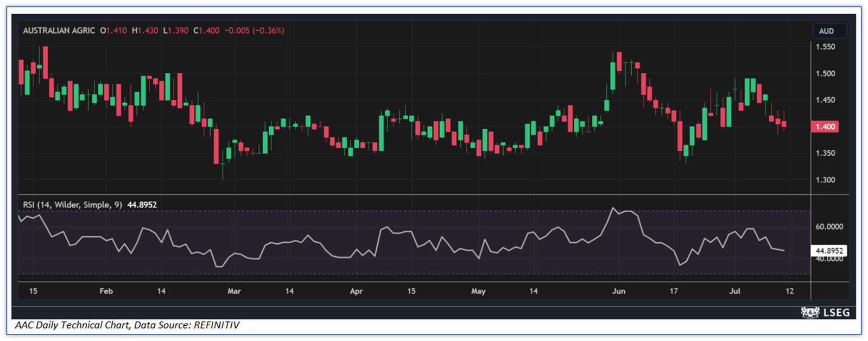
Task: Click the red 1.400 current price label
Action: pyautogui.click(x=825, y=127)
